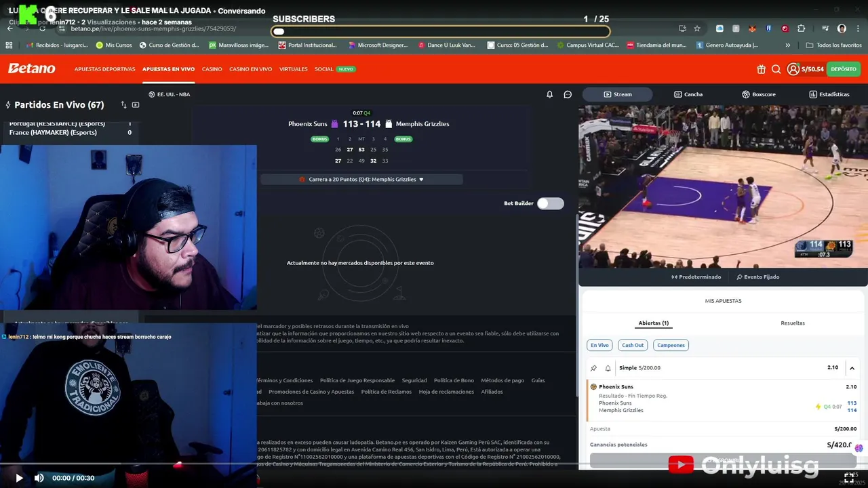The width and height of the screenshot is (868, 488).
Task: Open the user account avatar icon
Action: coord(793,69)
